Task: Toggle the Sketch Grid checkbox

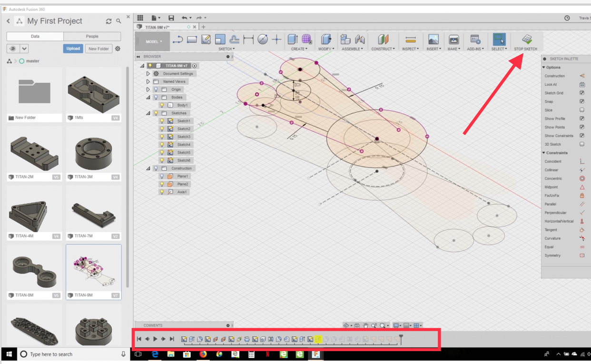Action: pos(581,93)
